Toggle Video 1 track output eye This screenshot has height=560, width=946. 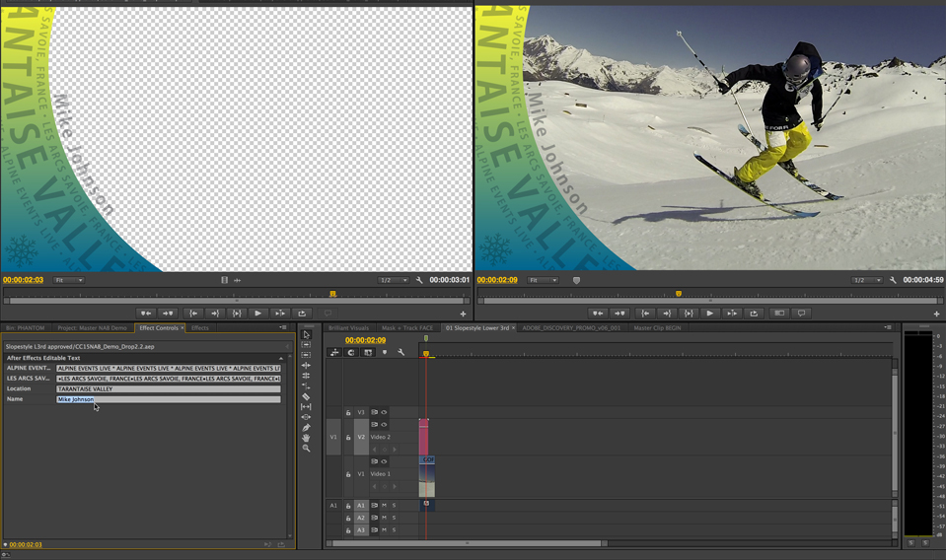coord(384,461)
